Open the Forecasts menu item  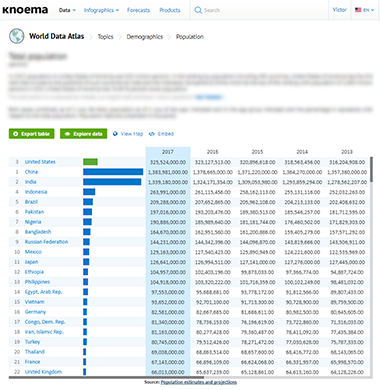pyautogui.click(x=138, y=10)
